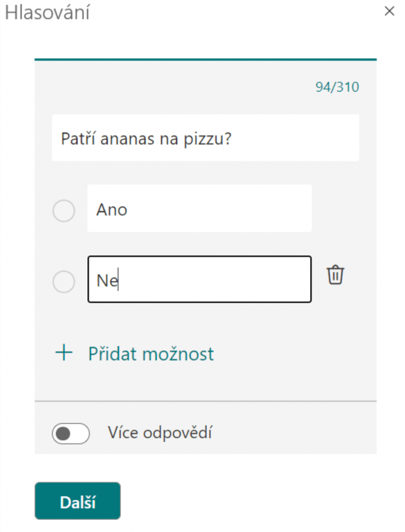Click the plus icon to add option

point(64,354)
